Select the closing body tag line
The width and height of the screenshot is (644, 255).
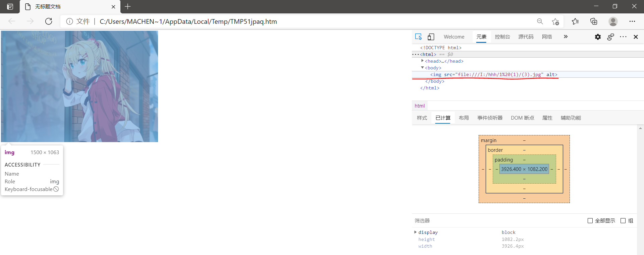point(435,81)
